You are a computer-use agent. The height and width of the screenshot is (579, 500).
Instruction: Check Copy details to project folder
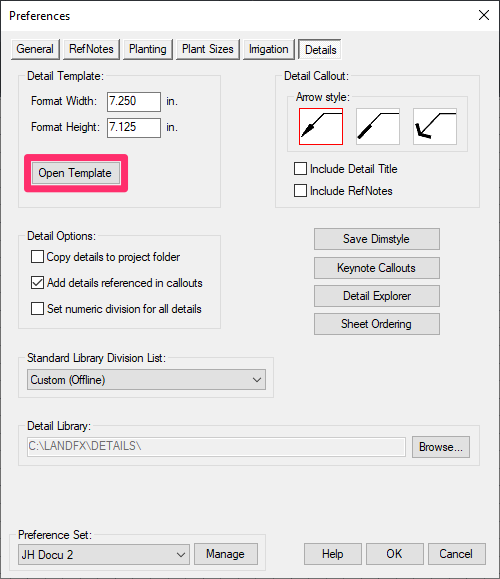pos(37,257)
